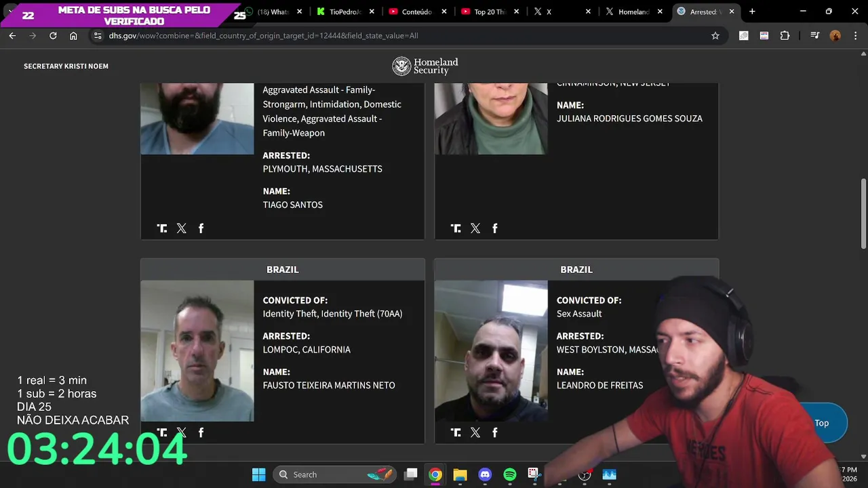Share Leandro de Freitas card on Truth Social
Screen dimensions: 868x488
coord(456,432)
